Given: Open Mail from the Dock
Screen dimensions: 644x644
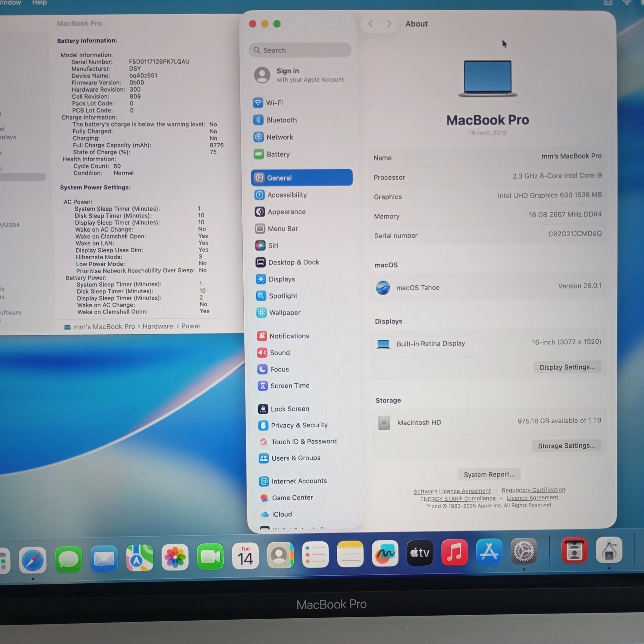Looking at the screenshot, I should [104, 559].
